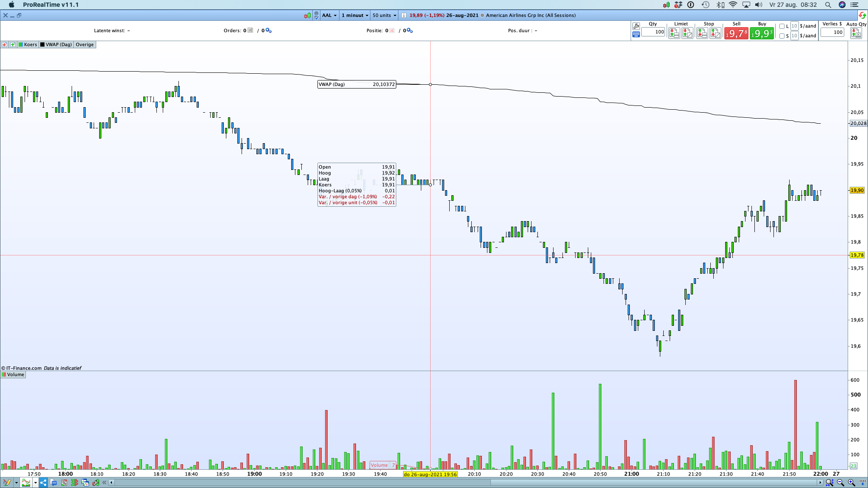Screen dimensions: 868x488
Task: Open trading settings wrench icon
Action: click(636, 26)
